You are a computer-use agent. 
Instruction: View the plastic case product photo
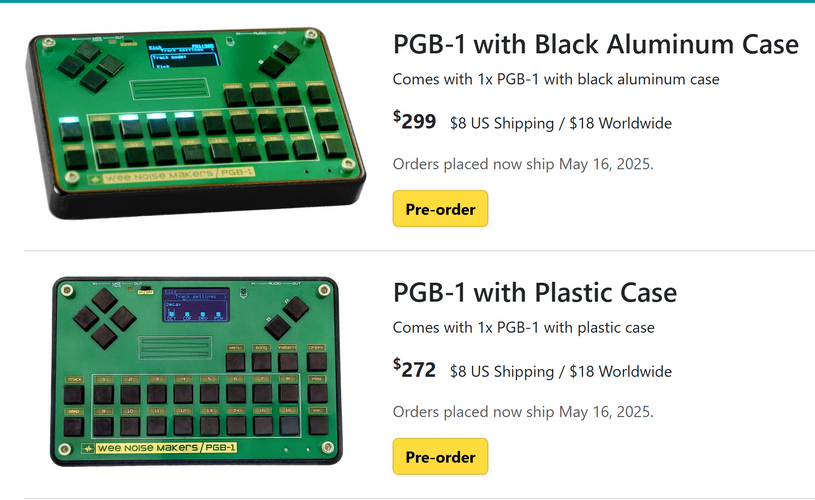pos(195,371)
